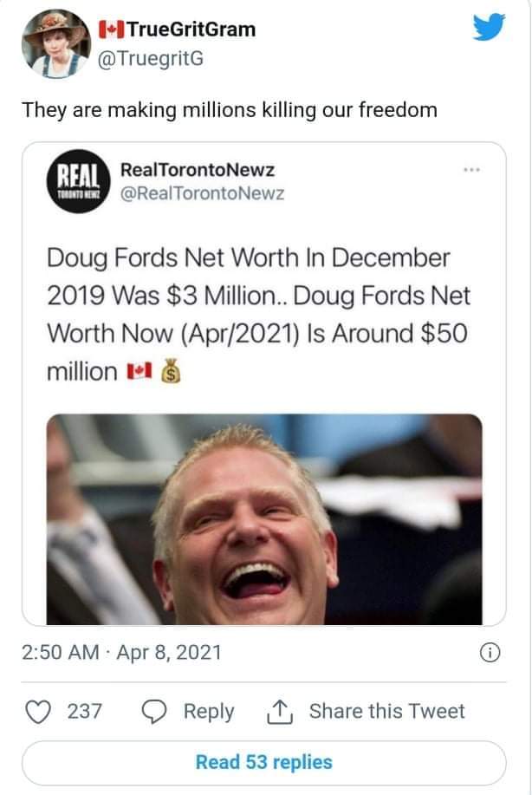The height and width of the screenshot is (795, 532).
Task: Click the Twitter bird logo
Action: 489,27
